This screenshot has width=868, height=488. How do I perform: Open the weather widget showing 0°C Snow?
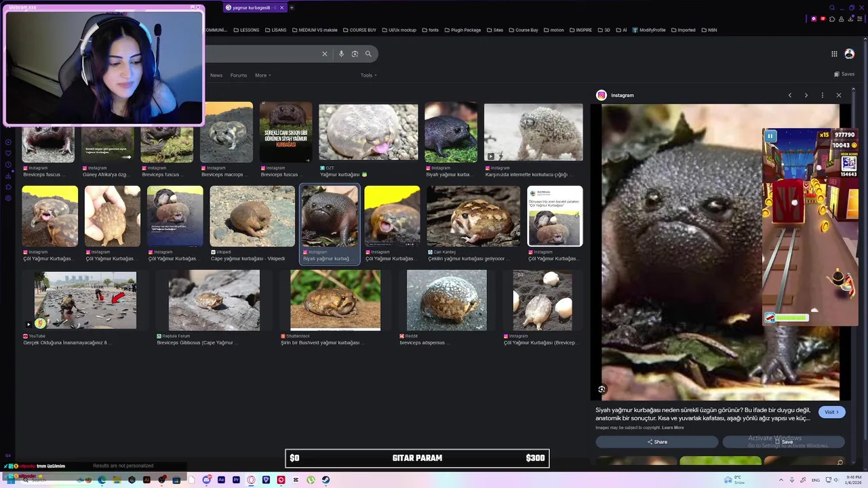734,480
